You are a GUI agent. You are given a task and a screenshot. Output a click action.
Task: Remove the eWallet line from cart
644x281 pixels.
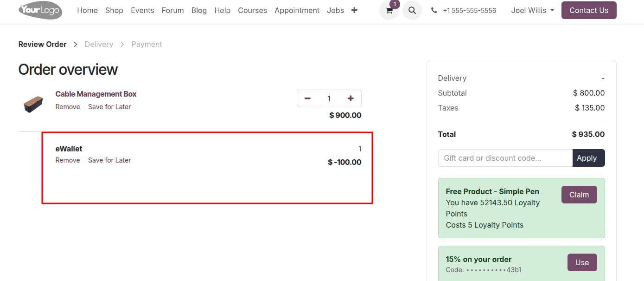(x=68, y=160)
